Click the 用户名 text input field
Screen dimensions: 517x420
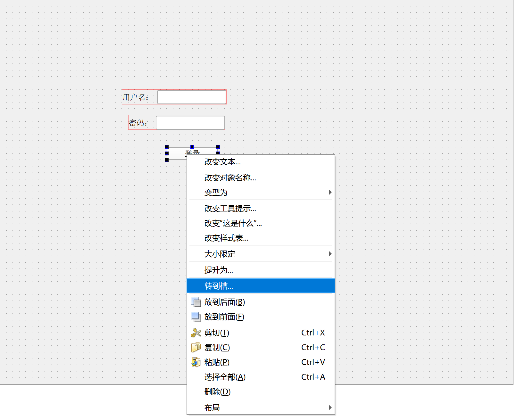(x=191, y=97)
